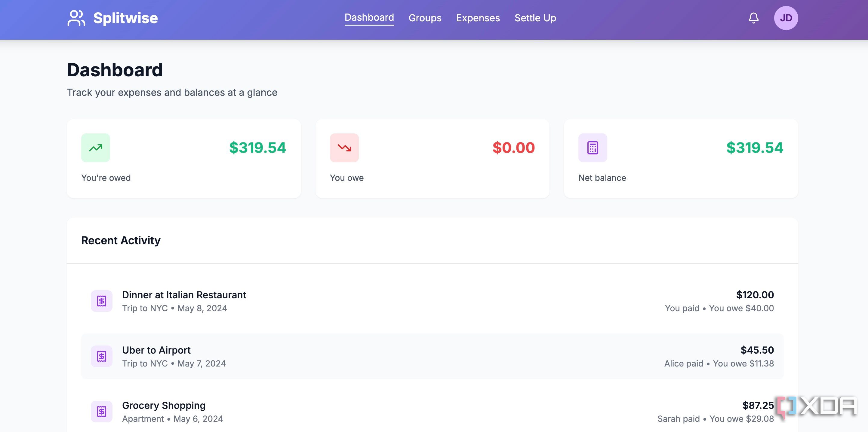Open the Settle Up nav tab

click(x=535, y=18)
